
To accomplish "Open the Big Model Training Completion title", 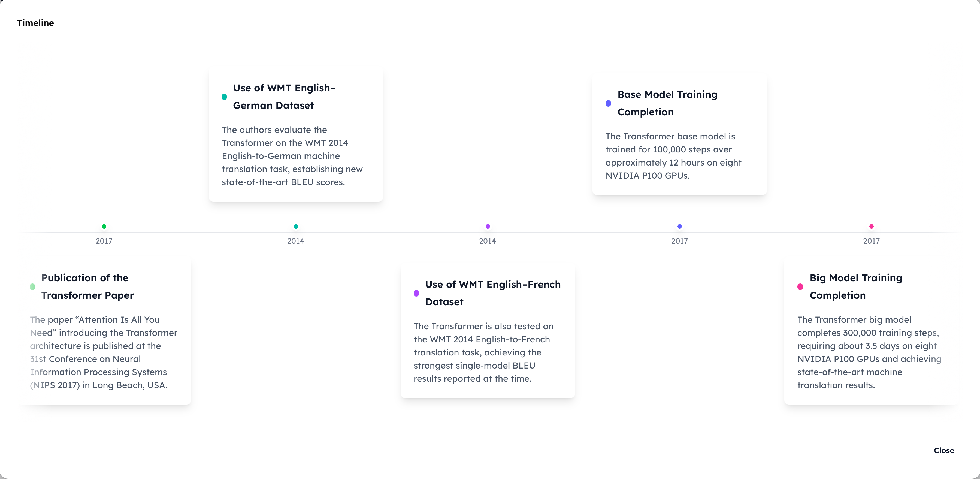I will (856, 286).
